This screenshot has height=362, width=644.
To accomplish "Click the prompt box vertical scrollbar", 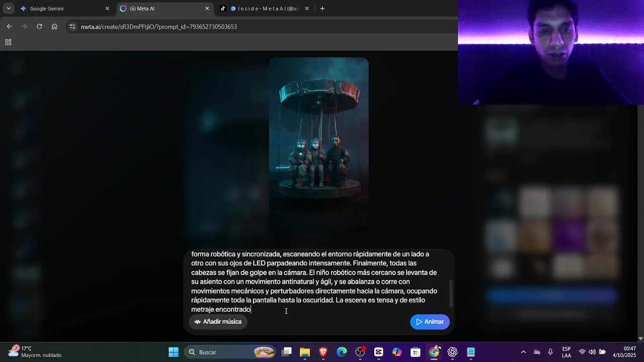I will point(451,293).
